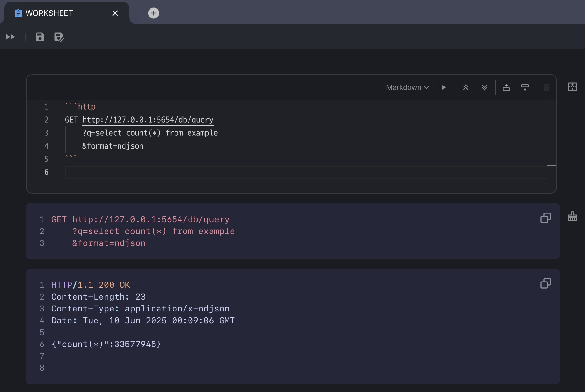Run this cell with the play button
This screenshot has height=392, width=585.
[x=444, y=87]
